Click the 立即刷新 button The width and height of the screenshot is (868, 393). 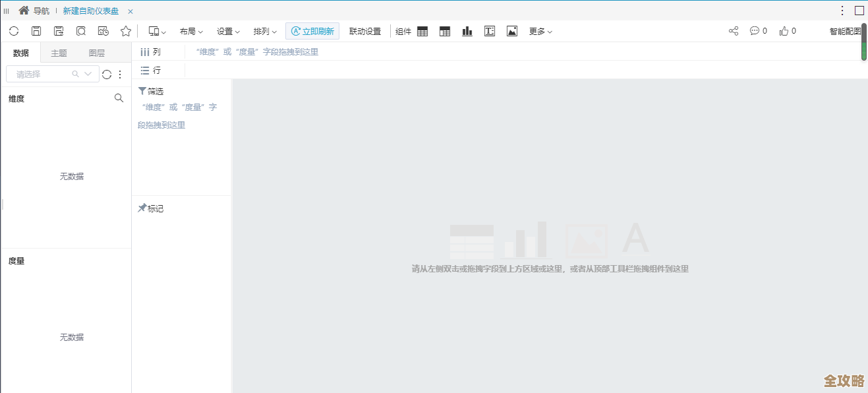pyautogui.click(x=312, y=31)
